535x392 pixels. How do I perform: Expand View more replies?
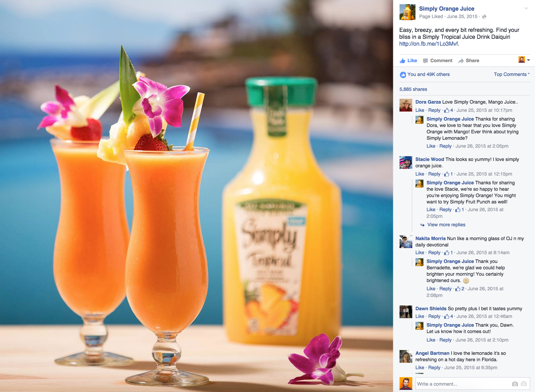coord(446,225)
